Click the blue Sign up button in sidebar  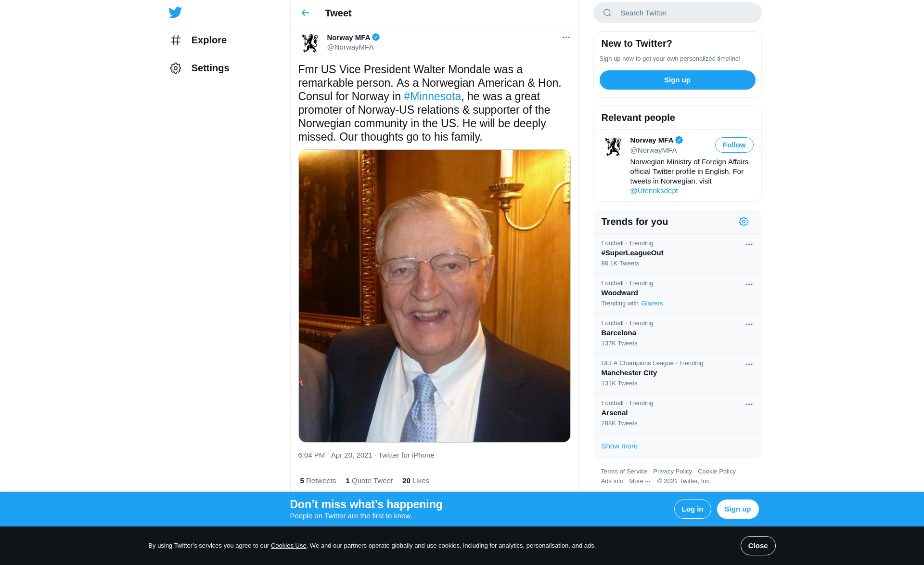click(x=677, y=80)
